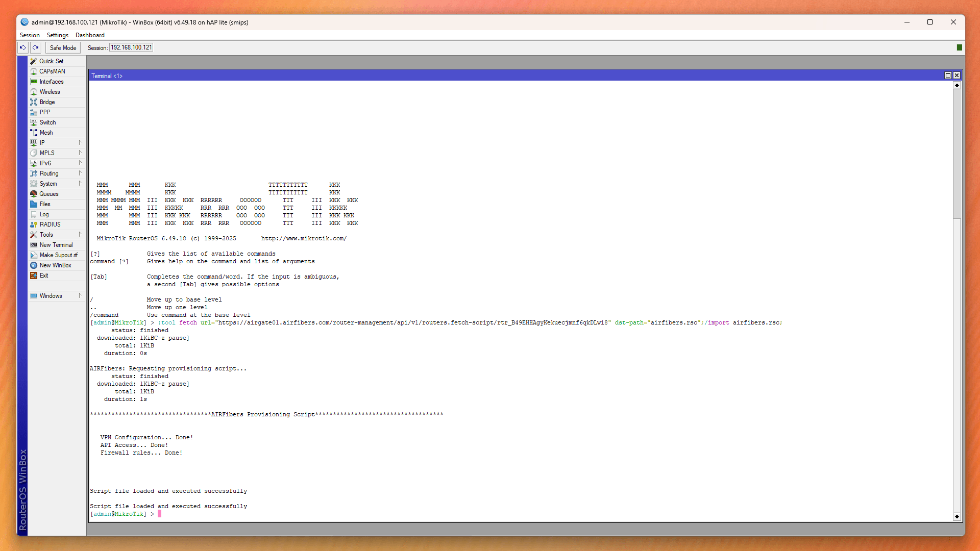Open the Interfaces list

pyautogui.click(x=52, y=82)
